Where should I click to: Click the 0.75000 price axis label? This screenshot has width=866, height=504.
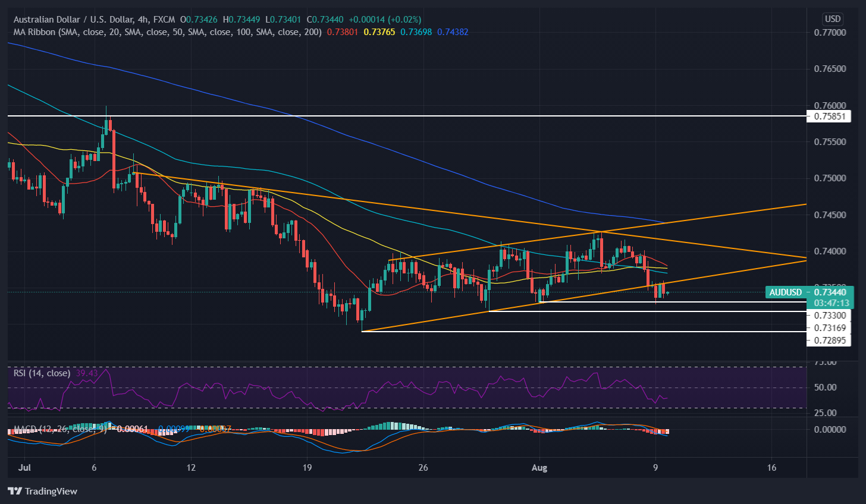pos(830,178)
